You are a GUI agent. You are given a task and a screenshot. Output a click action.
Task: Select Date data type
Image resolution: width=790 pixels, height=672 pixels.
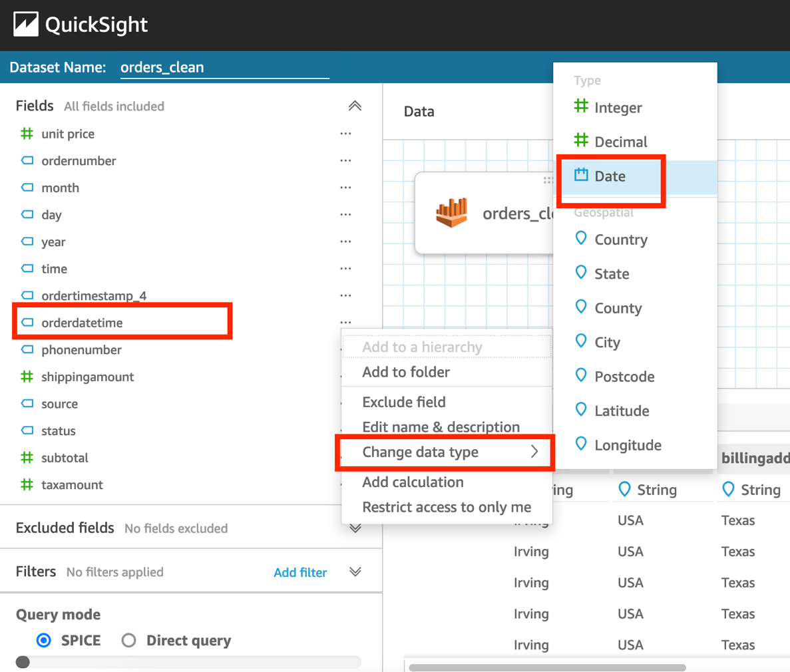click(x=636, y=176)
